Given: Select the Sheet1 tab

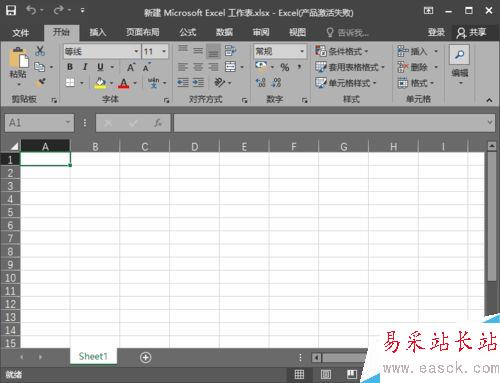Looking at the screenshot, I should [x=93, y=356].
